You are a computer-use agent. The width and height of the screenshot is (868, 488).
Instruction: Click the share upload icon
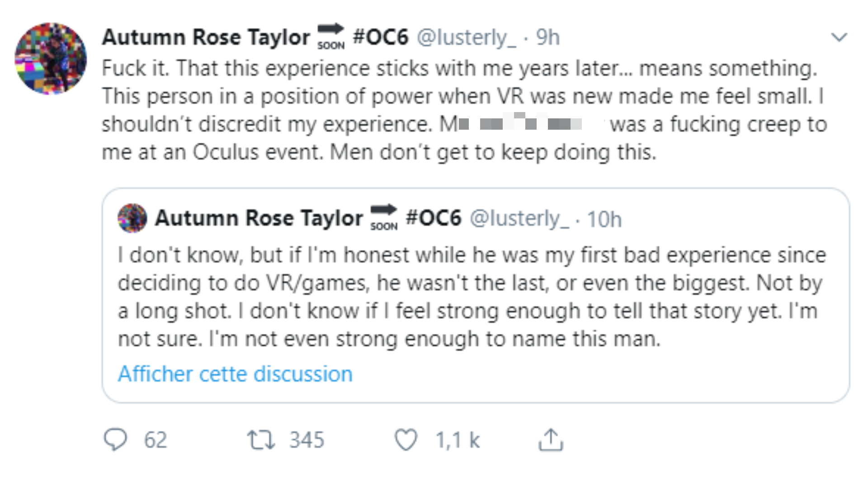551,440
